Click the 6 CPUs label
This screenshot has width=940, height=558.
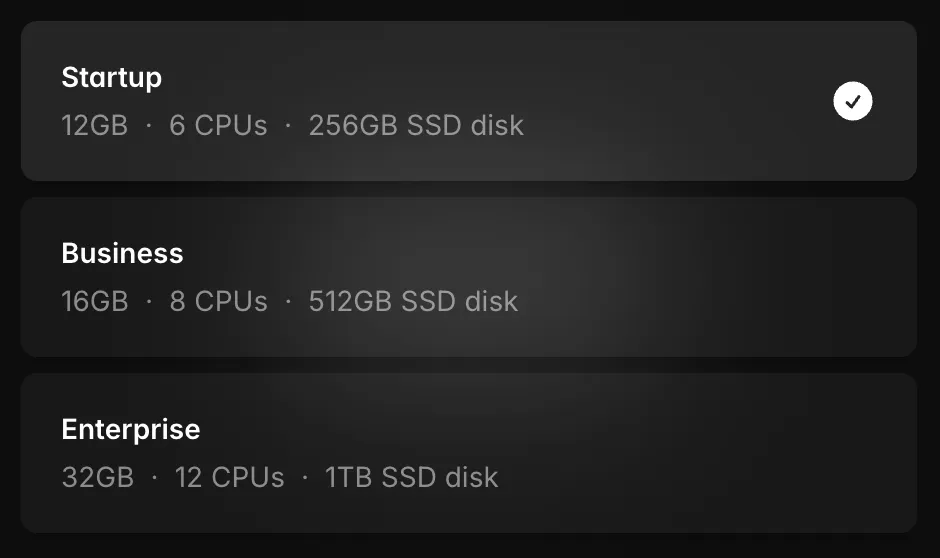tap(218, 126)
